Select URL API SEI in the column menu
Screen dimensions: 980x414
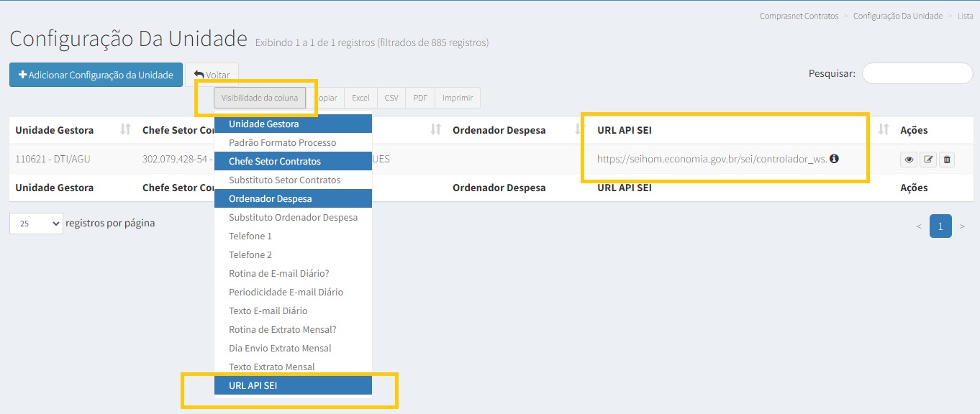coord(293,385)
